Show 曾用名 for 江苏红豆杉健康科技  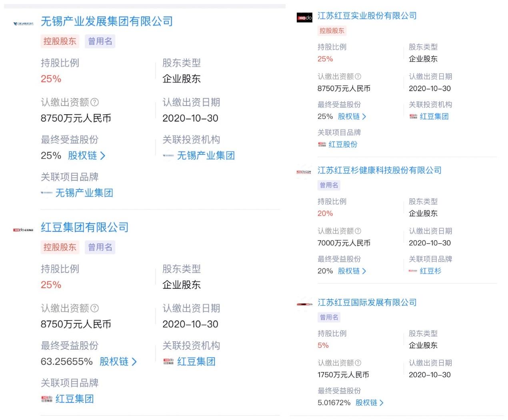[329, 185]
